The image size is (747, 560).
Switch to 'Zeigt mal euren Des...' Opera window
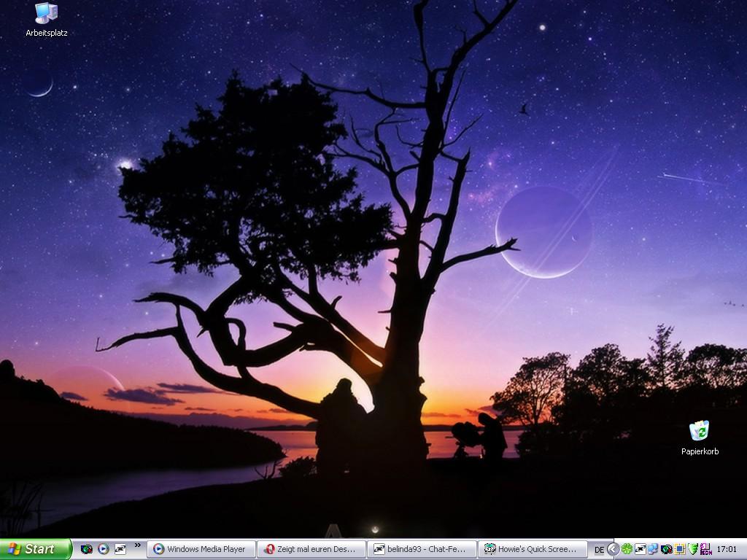(x=311, y=549)
